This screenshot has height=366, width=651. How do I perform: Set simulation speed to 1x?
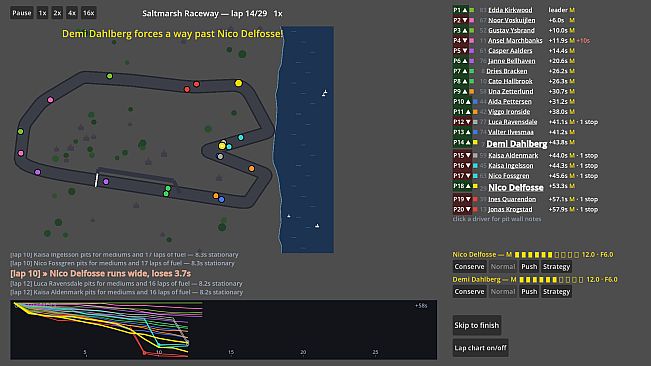(x=42, y=13)
